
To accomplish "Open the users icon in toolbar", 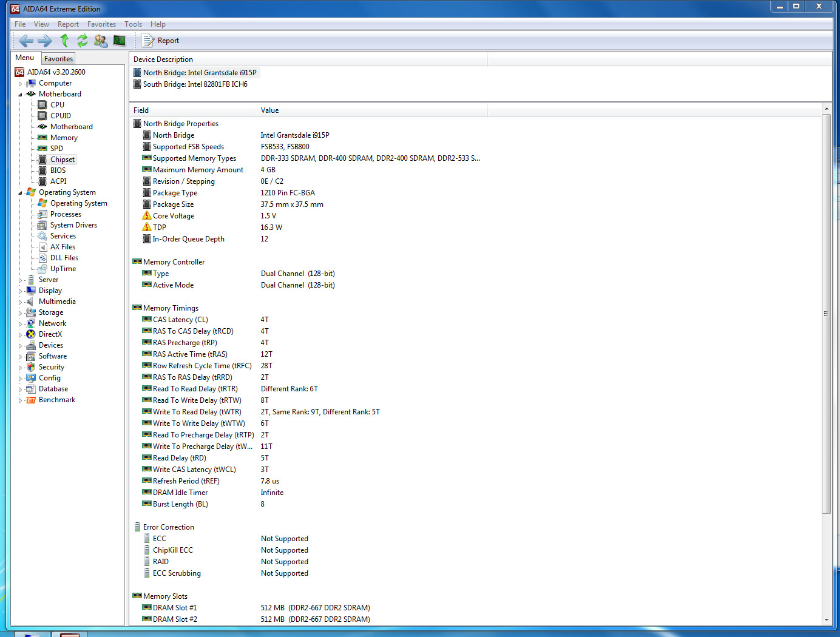I will click(x=101, y=41).
